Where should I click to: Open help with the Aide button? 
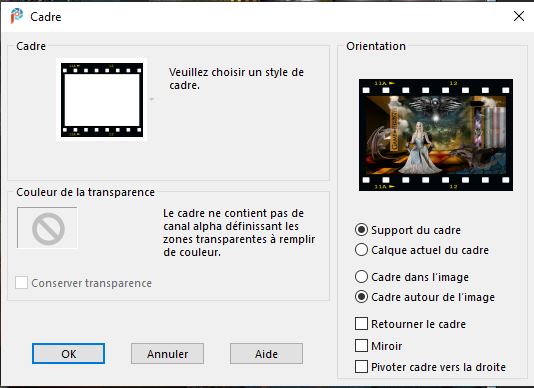point(266,354)
